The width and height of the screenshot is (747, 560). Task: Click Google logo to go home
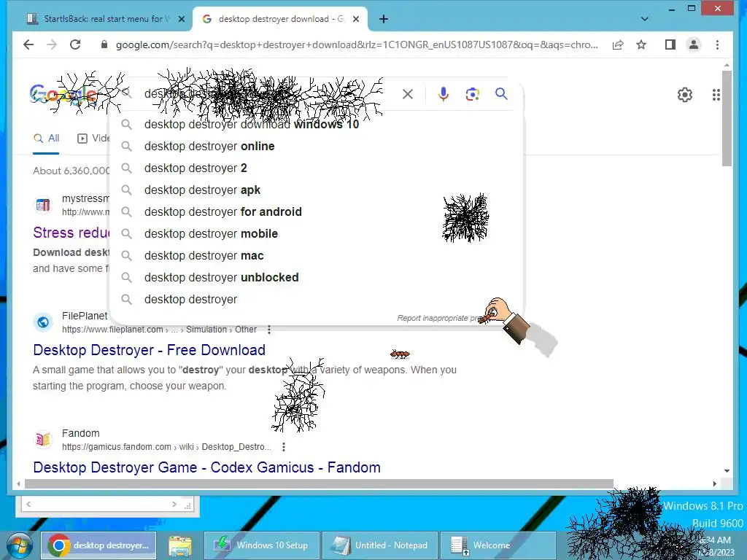coord(63,94)
